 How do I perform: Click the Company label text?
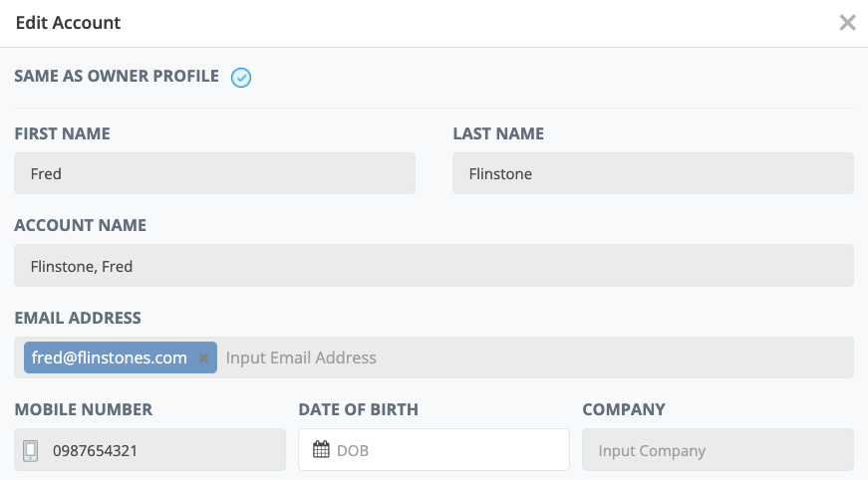623,410
